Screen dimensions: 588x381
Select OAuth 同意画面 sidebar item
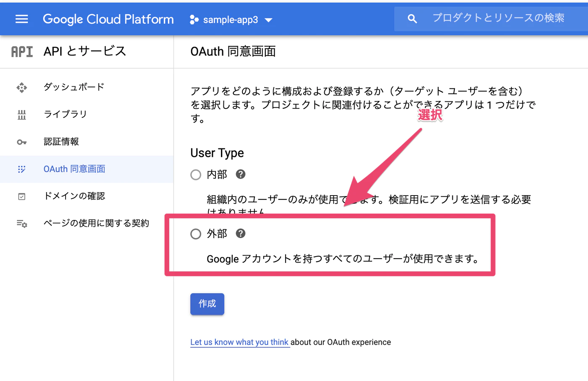tap(87, 169)
